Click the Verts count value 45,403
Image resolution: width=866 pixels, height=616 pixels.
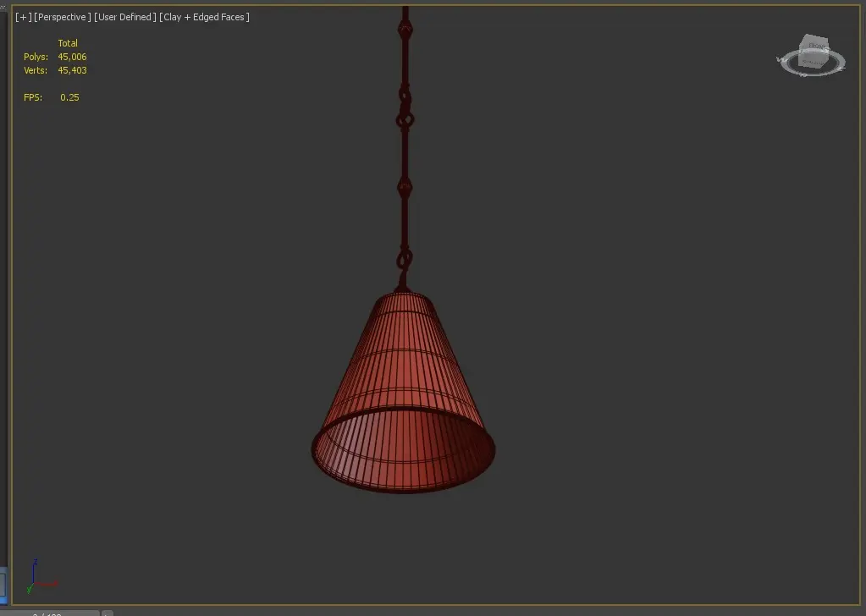coord(72,70)
